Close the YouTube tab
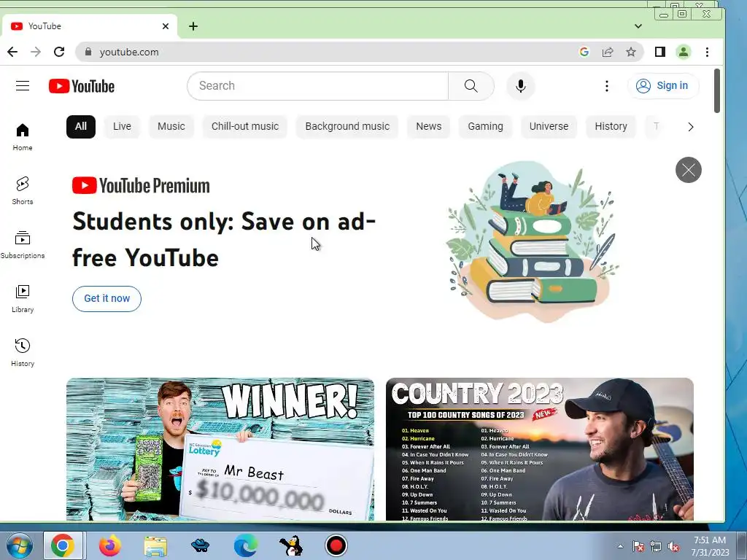This screenshot has height=560, width=747. click(166, 26)
